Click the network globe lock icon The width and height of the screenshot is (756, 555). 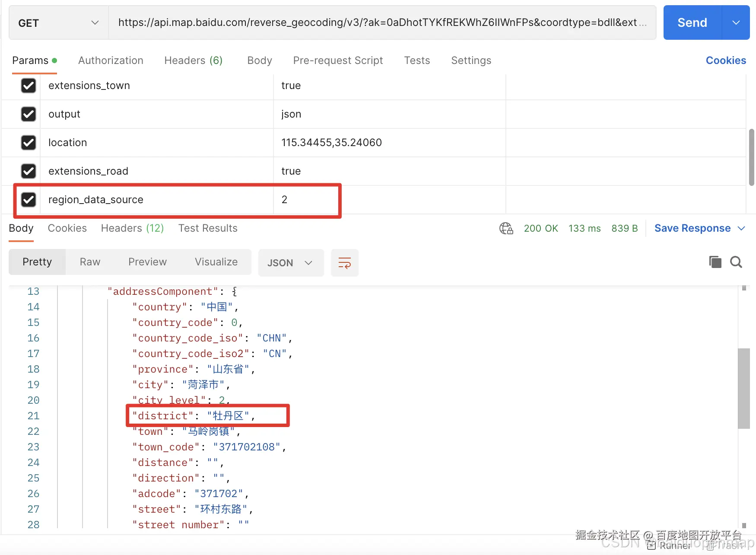point(506,228)
